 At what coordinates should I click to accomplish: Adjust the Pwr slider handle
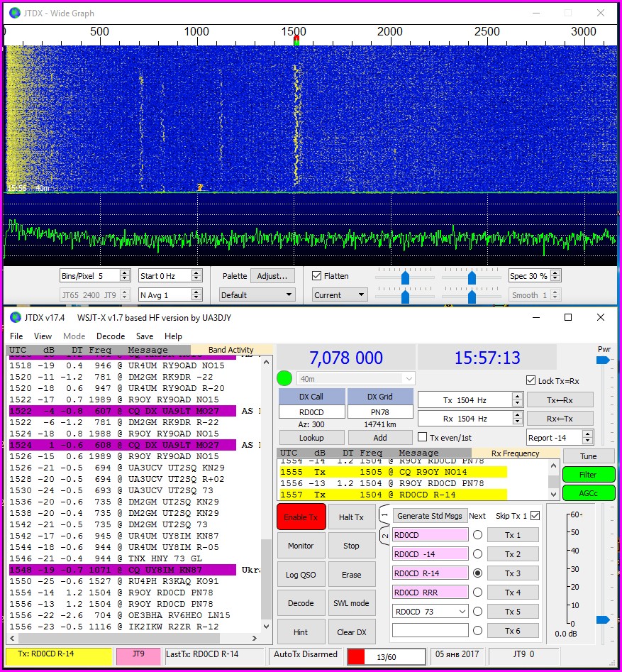(603, 360)
